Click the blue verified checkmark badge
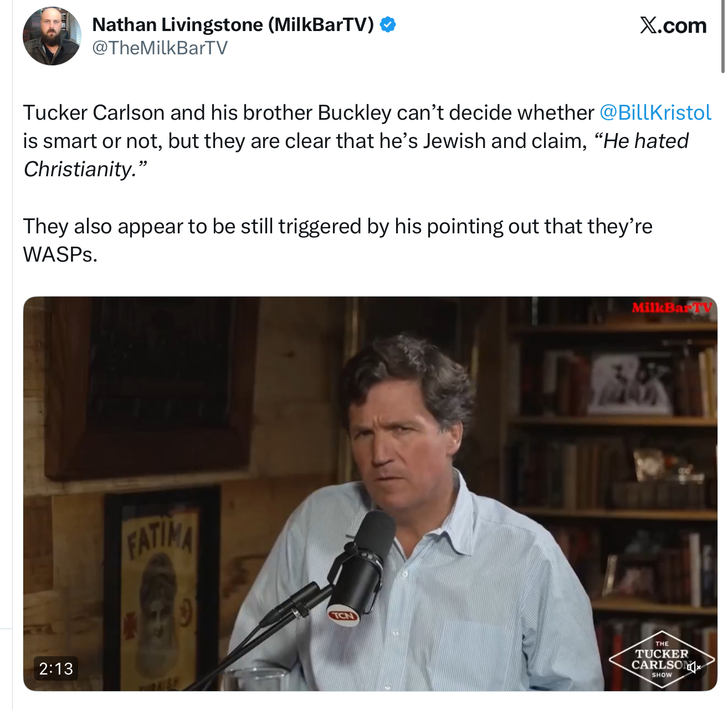Screen dimensions: 728x710 pos(388,25)
